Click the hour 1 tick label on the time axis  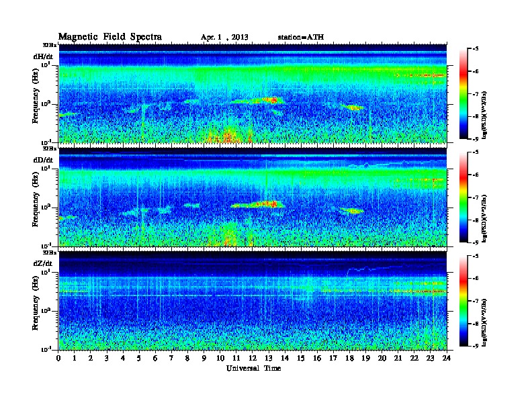(x=75, y=358)
